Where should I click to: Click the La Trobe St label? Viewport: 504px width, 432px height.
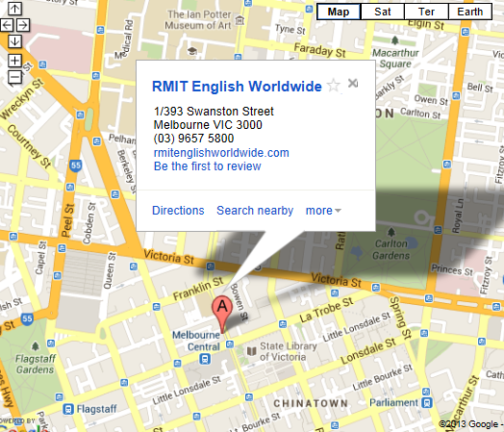(327, 310)
